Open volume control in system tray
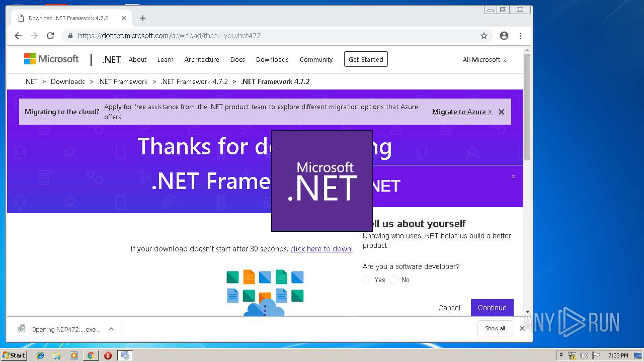 584,355
